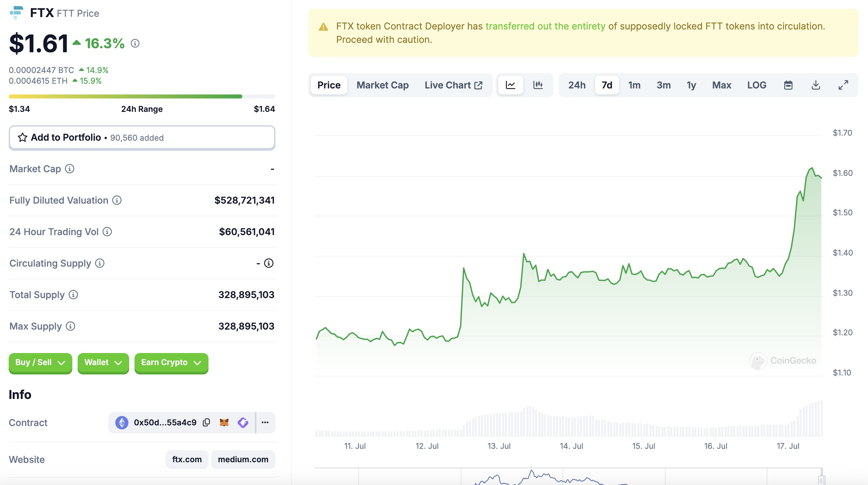
Task: Select the Price chart tab
Action: [x=329, y=85]
